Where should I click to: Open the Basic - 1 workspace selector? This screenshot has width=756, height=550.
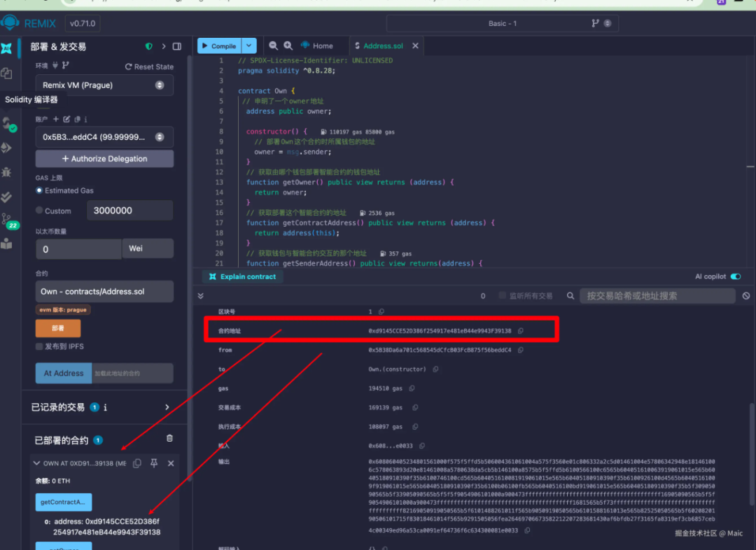(x=503, y=23)
